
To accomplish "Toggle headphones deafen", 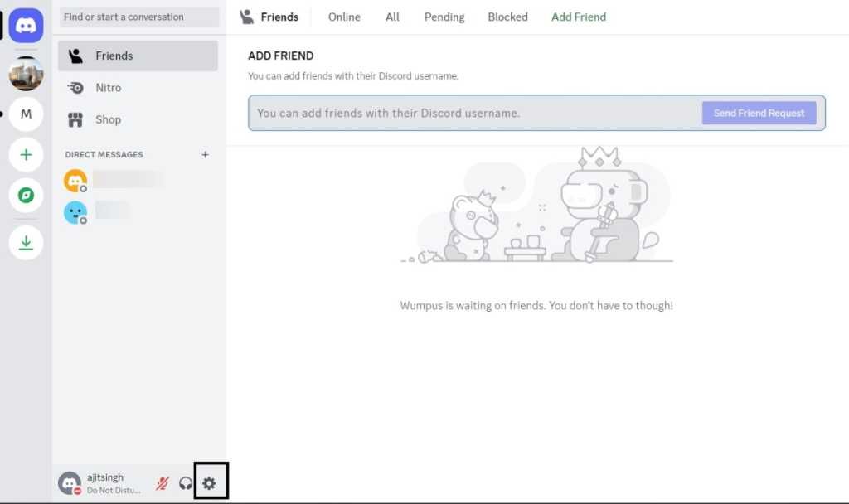I will click(186, 482).
